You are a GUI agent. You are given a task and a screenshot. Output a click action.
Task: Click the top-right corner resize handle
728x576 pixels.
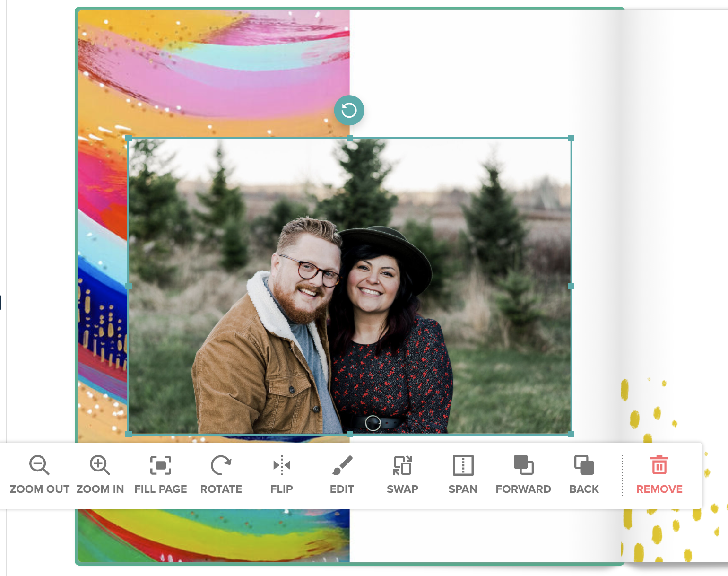(x=571, y=138)
